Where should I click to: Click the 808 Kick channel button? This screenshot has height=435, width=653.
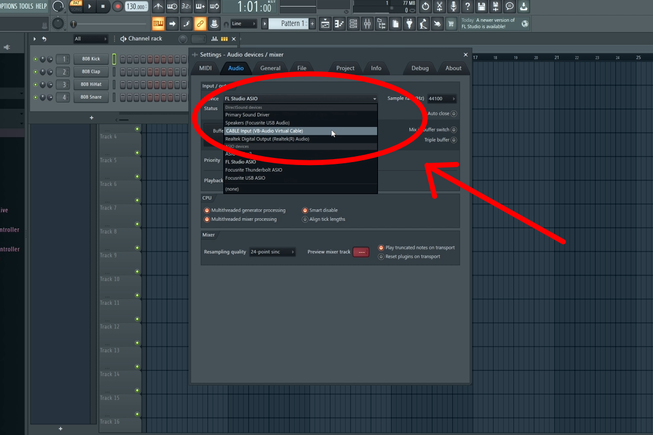(91, 59)
